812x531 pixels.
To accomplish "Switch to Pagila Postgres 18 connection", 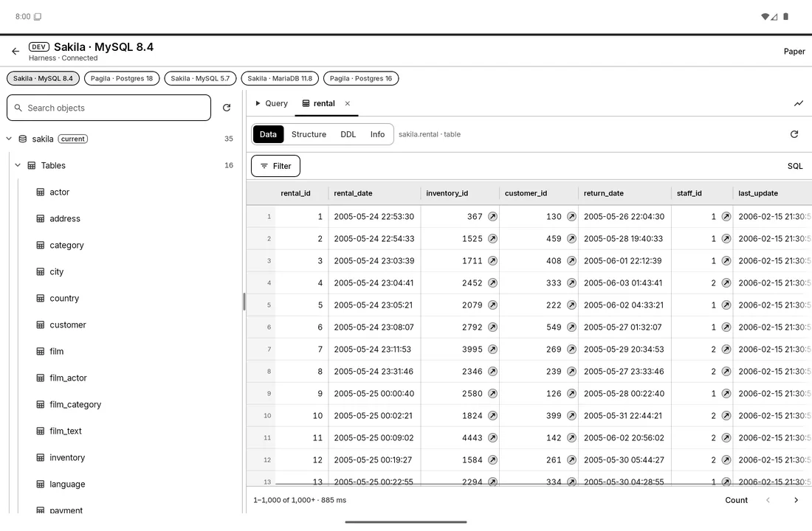I will (122, 78).
